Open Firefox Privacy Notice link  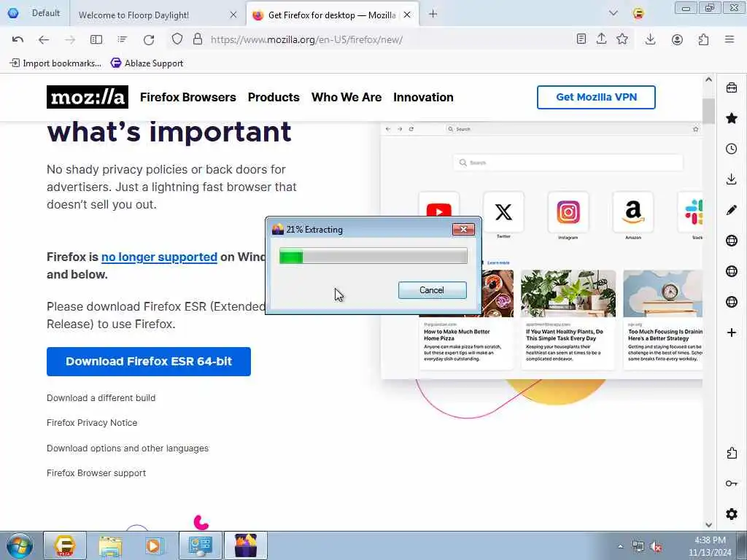(x=92, y=422)
